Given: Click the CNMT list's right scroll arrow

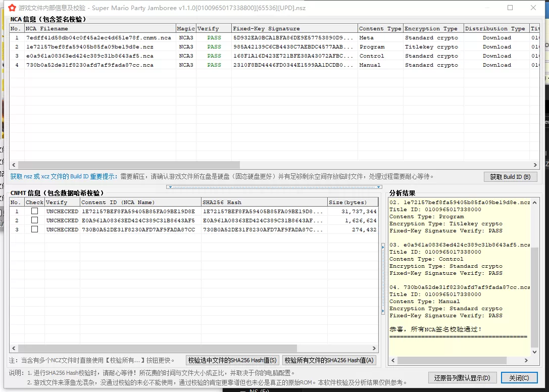Looking at the screenshot, I should [374, 349].
